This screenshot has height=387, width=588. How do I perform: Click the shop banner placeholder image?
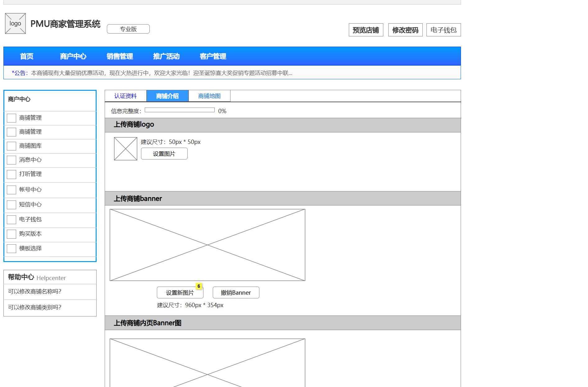coord(208,245)
